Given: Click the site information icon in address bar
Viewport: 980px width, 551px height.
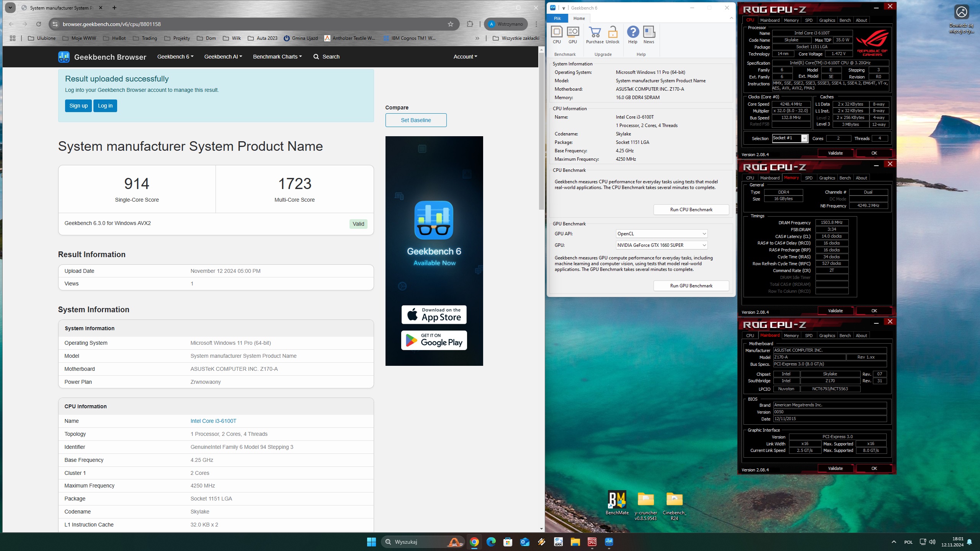Looking at the screenshot, I should click(x=55, y=24).
